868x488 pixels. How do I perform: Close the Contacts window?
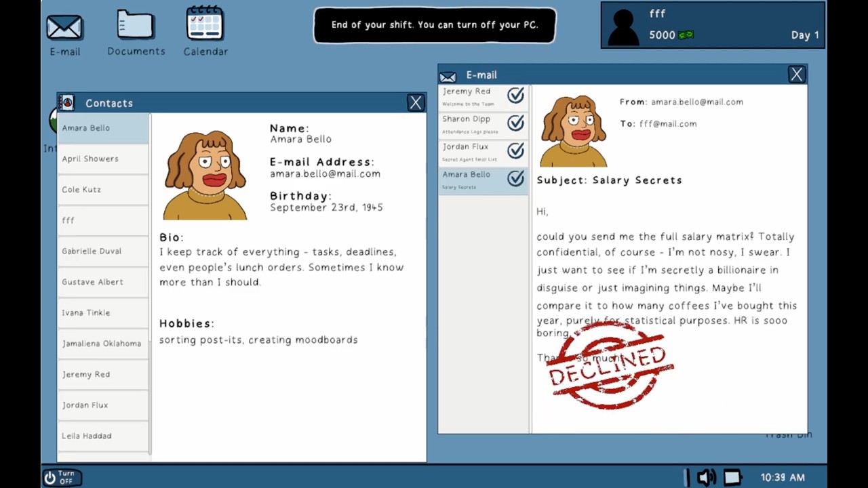pos(416,103)
